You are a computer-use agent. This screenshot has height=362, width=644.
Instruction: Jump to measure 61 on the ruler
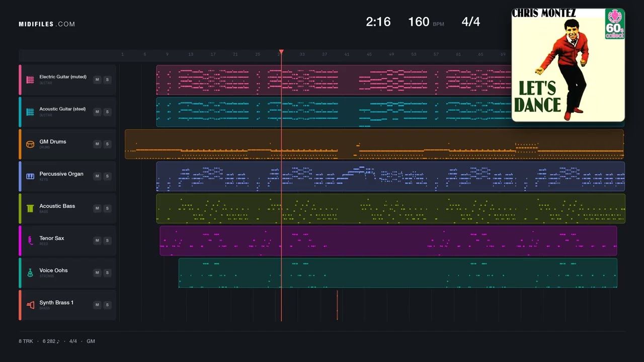pos(458,54)
